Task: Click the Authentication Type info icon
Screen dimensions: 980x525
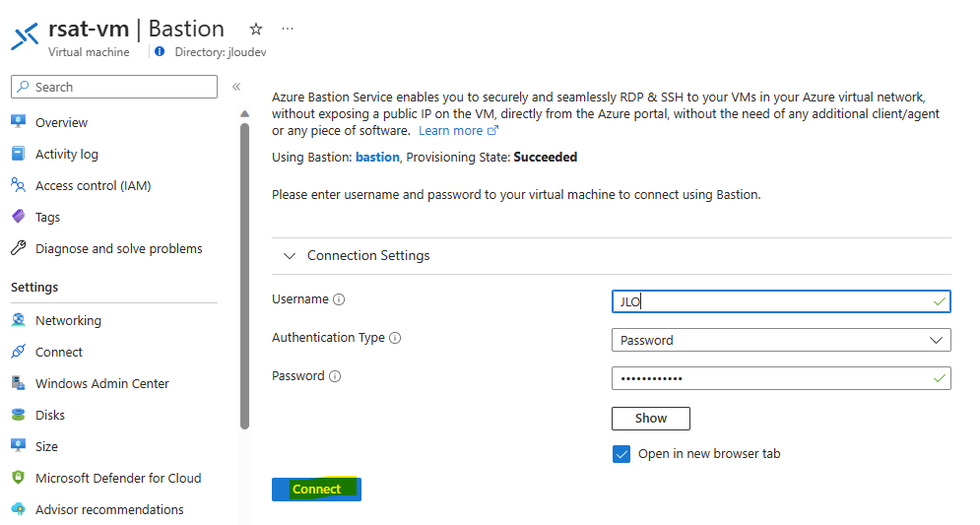Action: [395, 338]
